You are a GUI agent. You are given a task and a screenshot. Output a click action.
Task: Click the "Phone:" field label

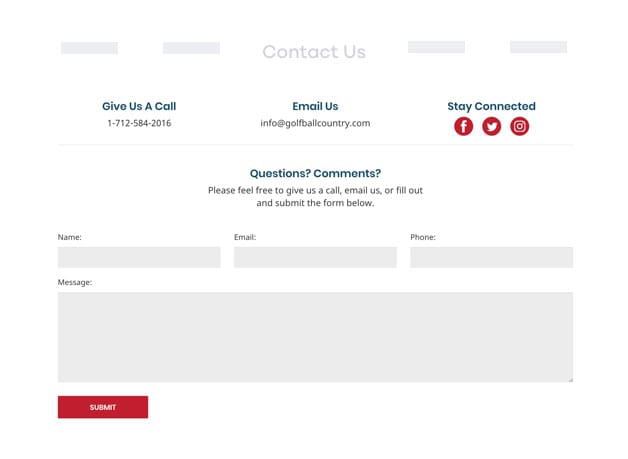[423, 237]
